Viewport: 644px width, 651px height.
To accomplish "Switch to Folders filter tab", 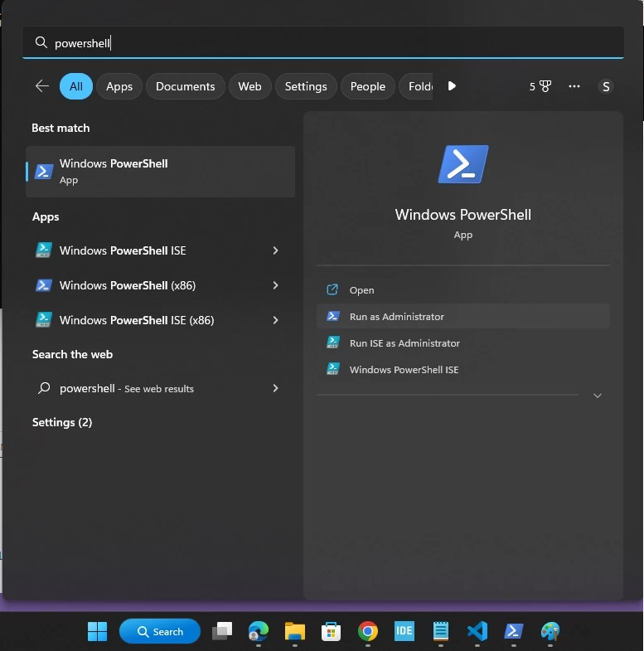I will (x=416, y=86).
